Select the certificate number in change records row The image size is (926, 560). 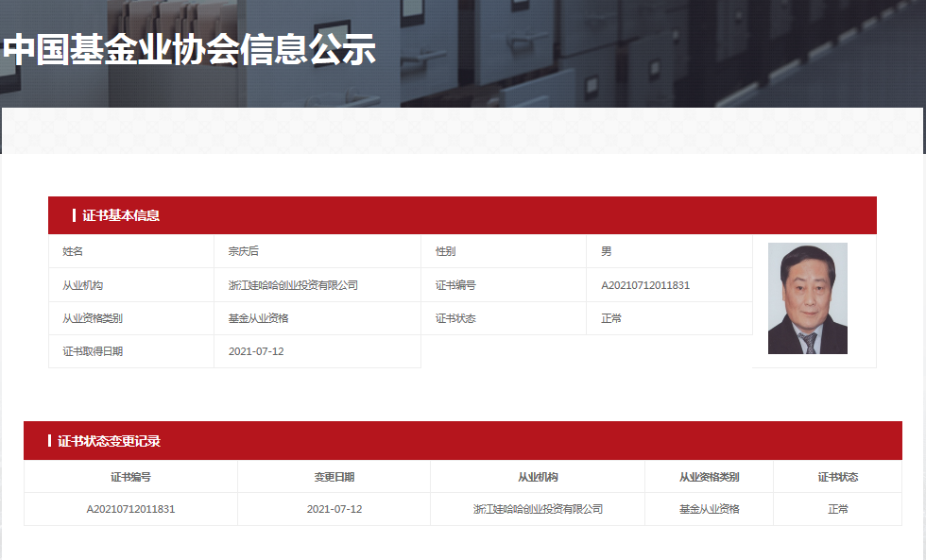coord(130,509)
